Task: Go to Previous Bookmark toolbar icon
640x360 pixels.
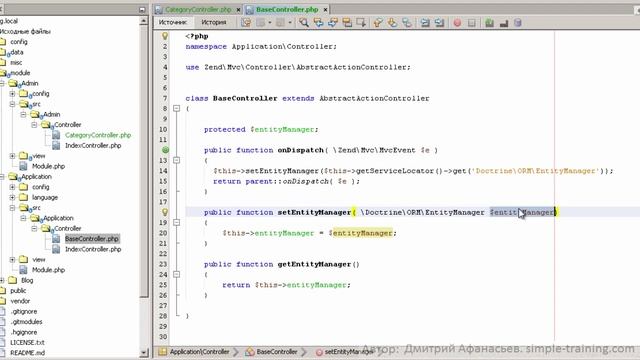Action: tap(378, 23)
